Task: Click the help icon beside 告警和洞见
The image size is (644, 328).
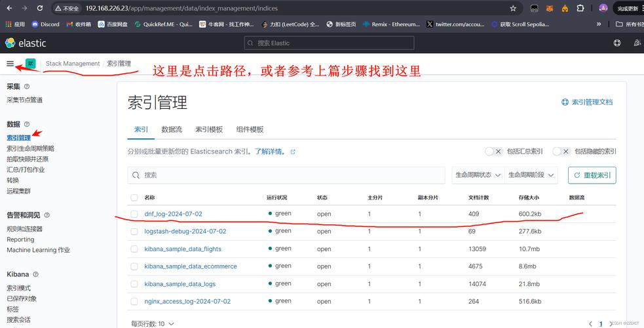Action: point(47,215)
